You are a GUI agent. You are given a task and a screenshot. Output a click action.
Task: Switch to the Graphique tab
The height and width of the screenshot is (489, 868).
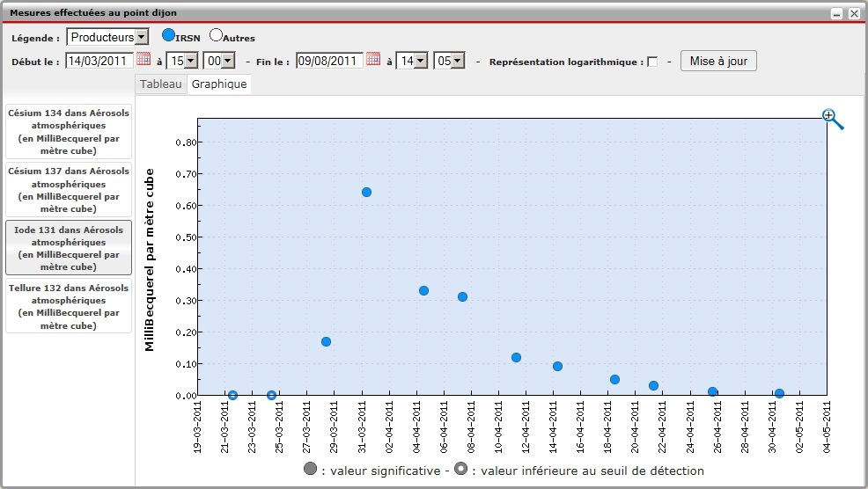click(x=219, y=84)
